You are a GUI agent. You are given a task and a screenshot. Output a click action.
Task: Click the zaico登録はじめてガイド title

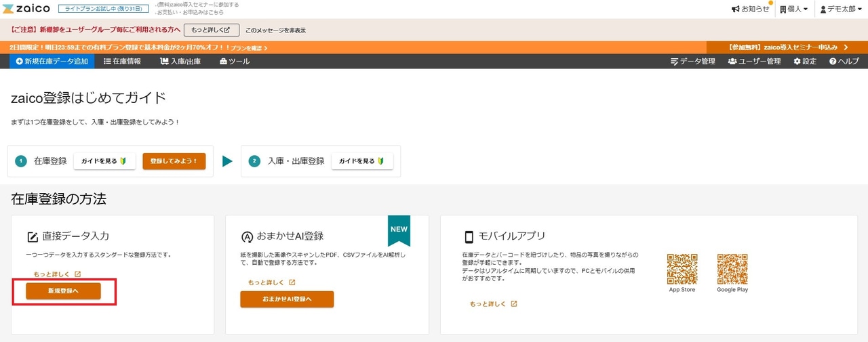pyautogui.click(x=89, y=98)
